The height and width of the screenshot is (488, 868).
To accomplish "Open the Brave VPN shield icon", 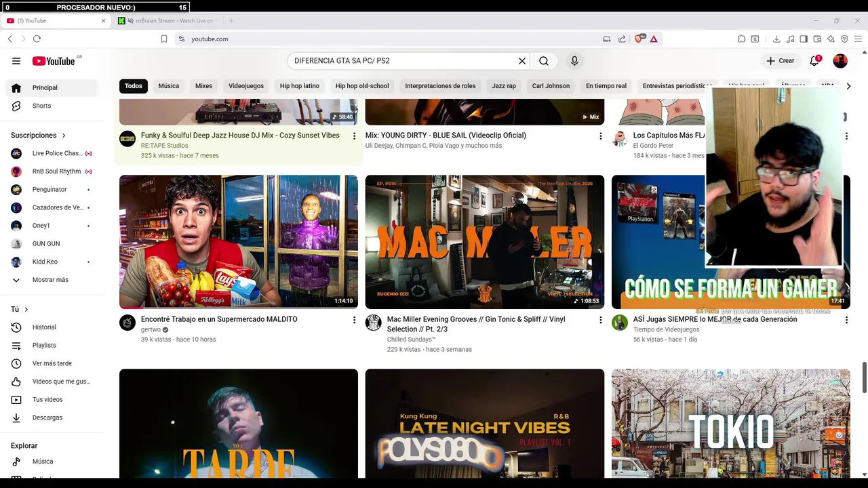I will pyautogui.click(x=844, y=39).
